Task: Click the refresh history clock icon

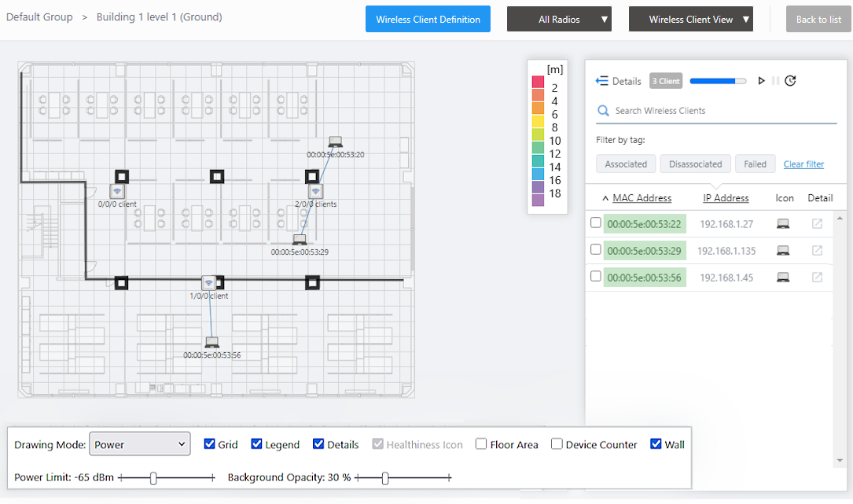Action: (791, 81)
